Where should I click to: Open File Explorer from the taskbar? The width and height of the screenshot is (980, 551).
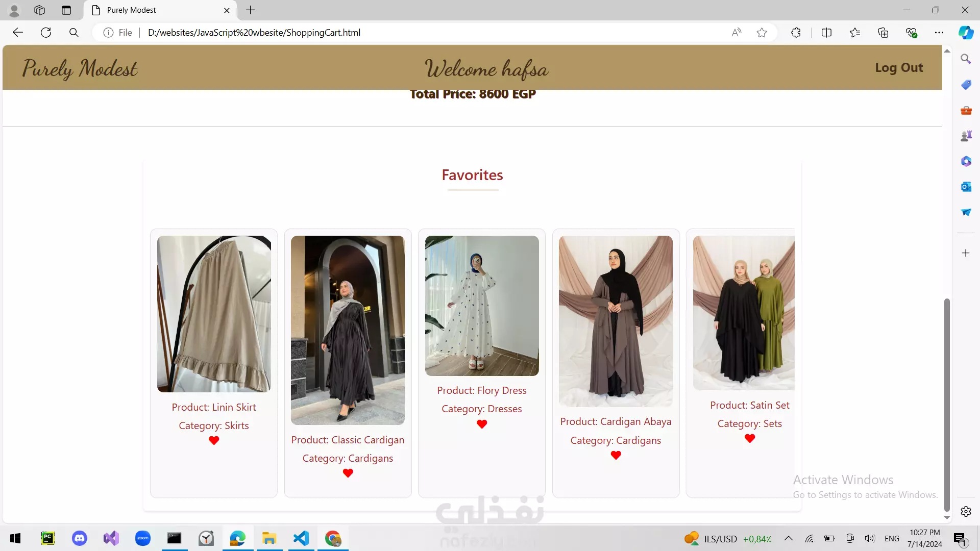(269, 538)
